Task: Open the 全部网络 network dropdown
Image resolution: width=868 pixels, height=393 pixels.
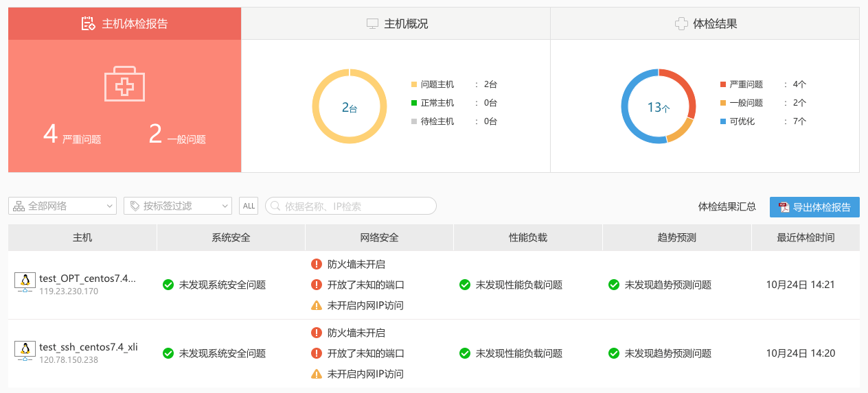Action: coord(62,206)
